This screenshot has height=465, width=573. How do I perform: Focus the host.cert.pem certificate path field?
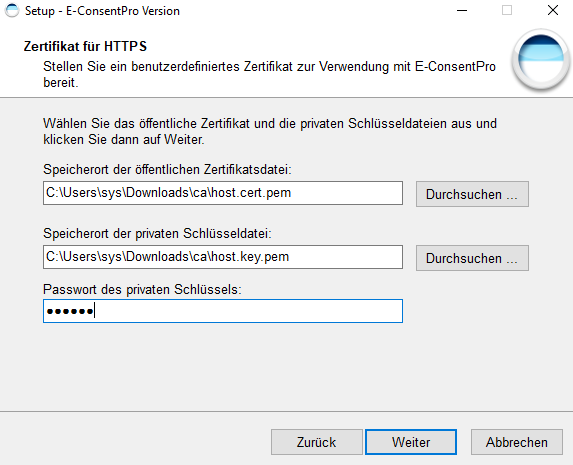click(223, 193)
